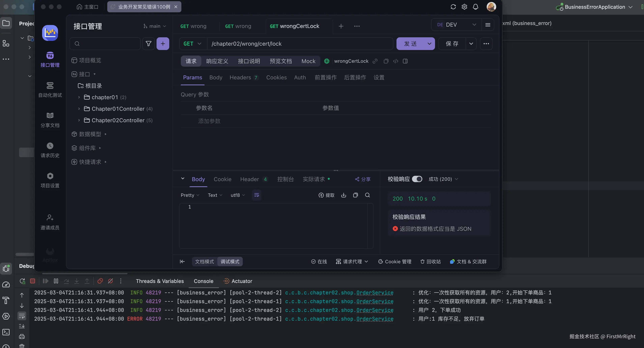Click the Save button

[x=452, y=44]
